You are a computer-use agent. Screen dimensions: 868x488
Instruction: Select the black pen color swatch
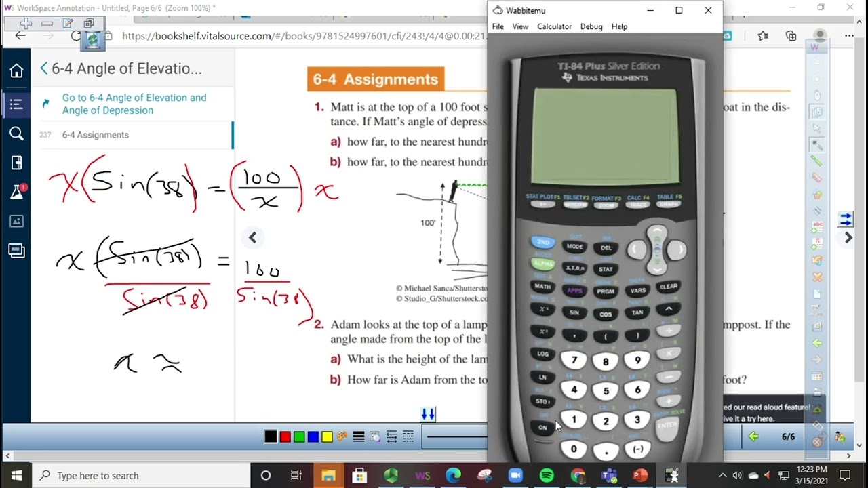[271, 436]
